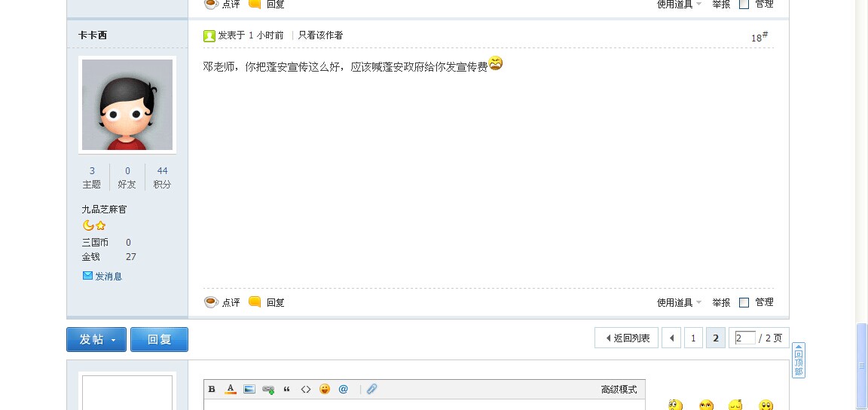This screenshot has height=410, width=868.
Task: Expand the 使用道具 dropdown below post 18
Action: 679,302
